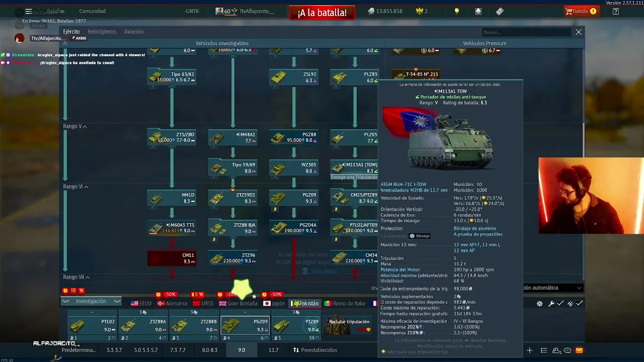
Task: Select the PGZ09 crew slot
Action: (246, 326)
